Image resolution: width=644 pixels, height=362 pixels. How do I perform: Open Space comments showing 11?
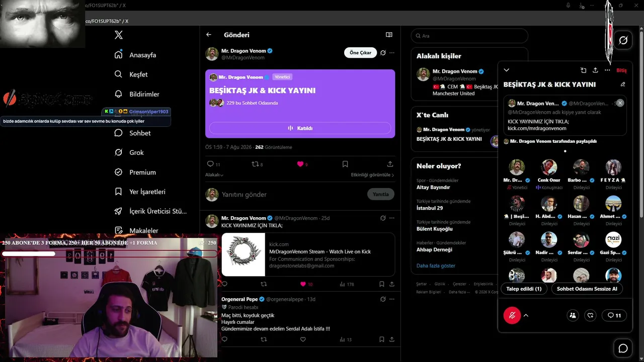pyautogui.click(x=614, y=315)
